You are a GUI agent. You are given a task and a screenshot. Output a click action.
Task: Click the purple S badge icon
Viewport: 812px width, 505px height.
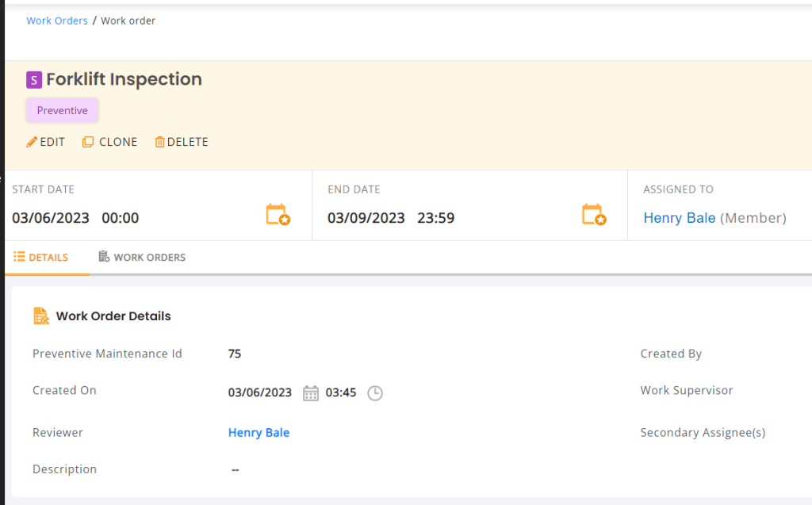tap(34, 80)
